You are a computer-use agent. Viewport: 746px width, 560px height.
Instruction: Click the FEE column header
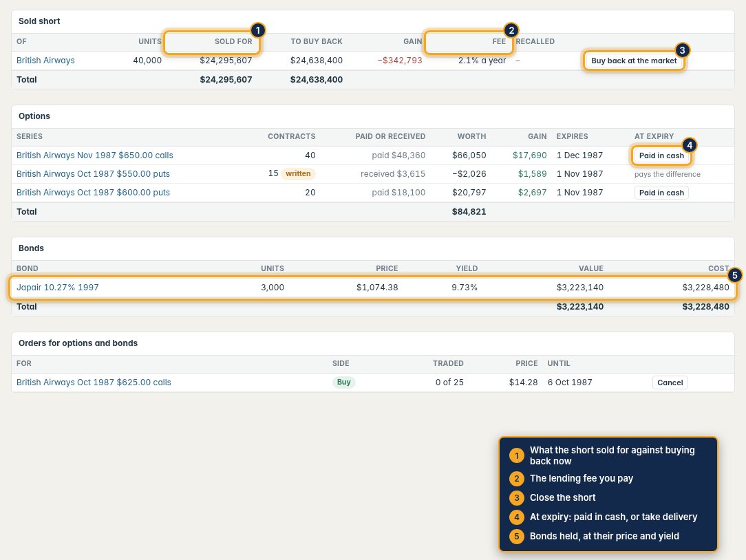pos(499,41)
